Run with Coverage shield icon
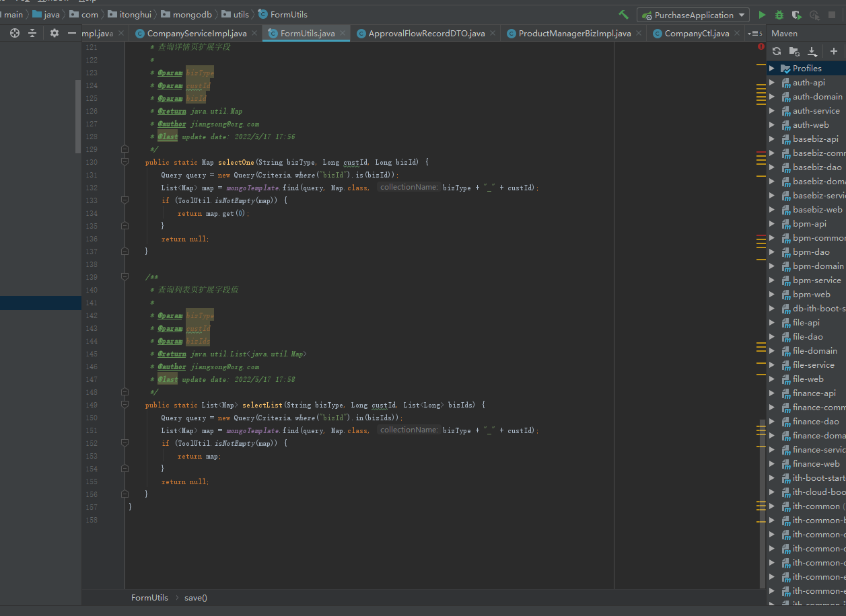This screenshot has width=846, height=616. [x=797, y=15]
